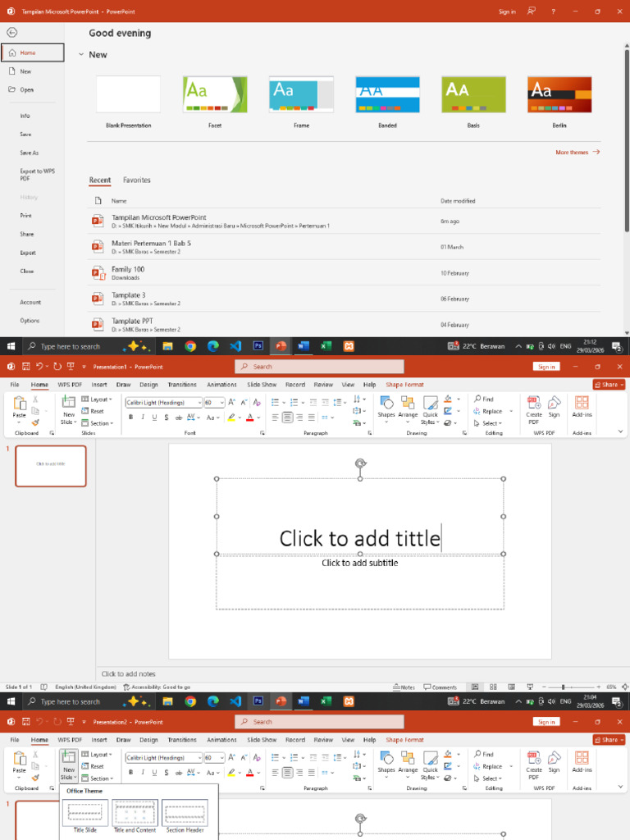The height and width of the screenshot is (840, 630).
Task: Toggle Italic in Presentation2 window ribbon
Action: point(143,773)
